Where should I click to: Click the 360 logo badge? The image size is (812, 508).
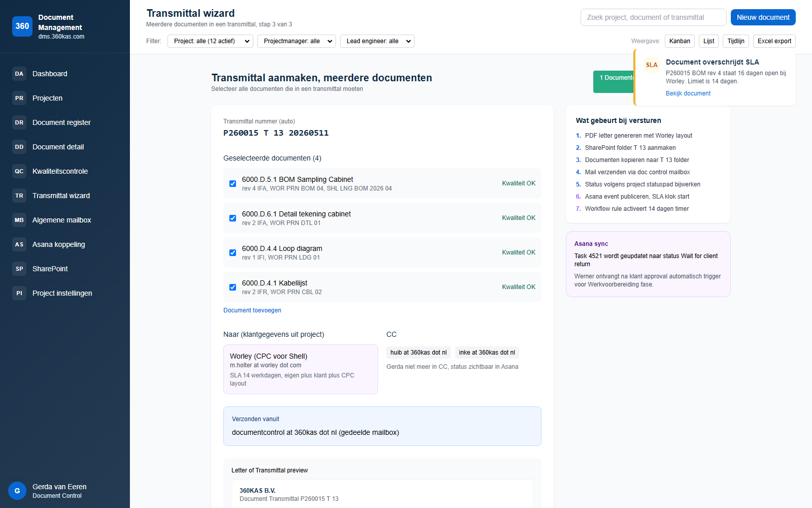point(22,26)
